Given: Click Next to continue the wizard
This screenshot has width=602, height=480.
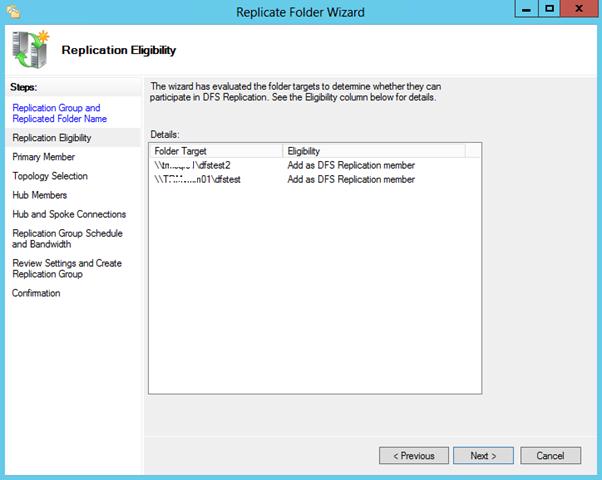Looking at the screenshot, I should (x=482, y=455).
